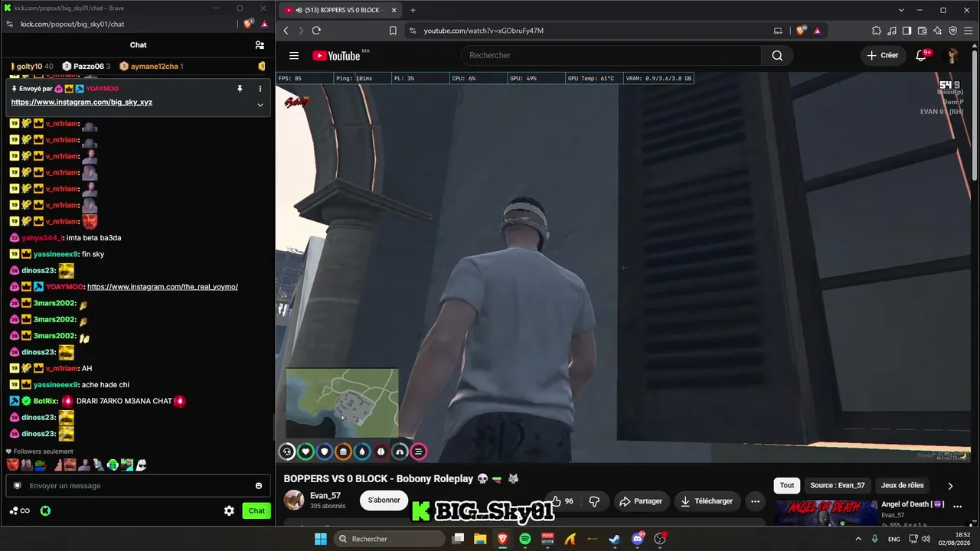Open Brave Shields in Kick chat window
Image resolution: width=980 pixels, height=551 pixels.
[248, 24]
